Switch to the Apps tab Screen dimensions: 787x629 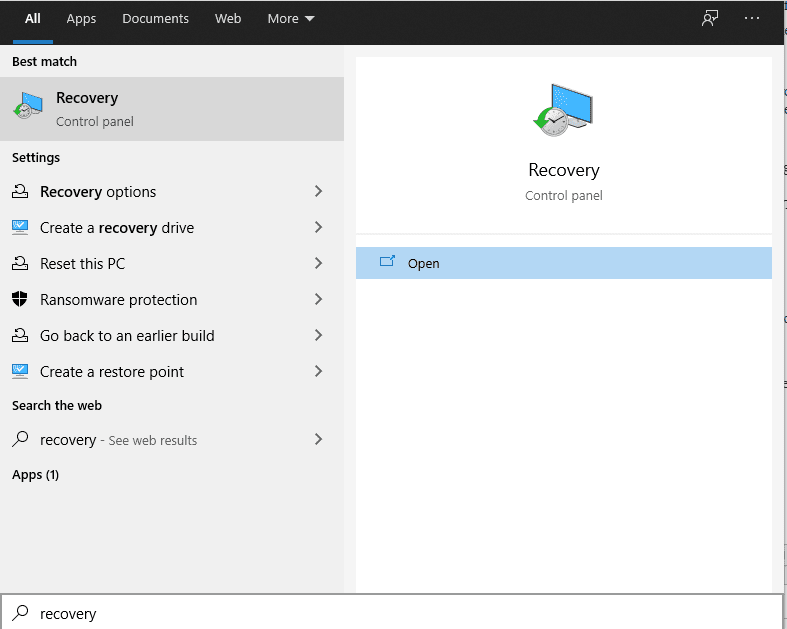coord(81,19)
